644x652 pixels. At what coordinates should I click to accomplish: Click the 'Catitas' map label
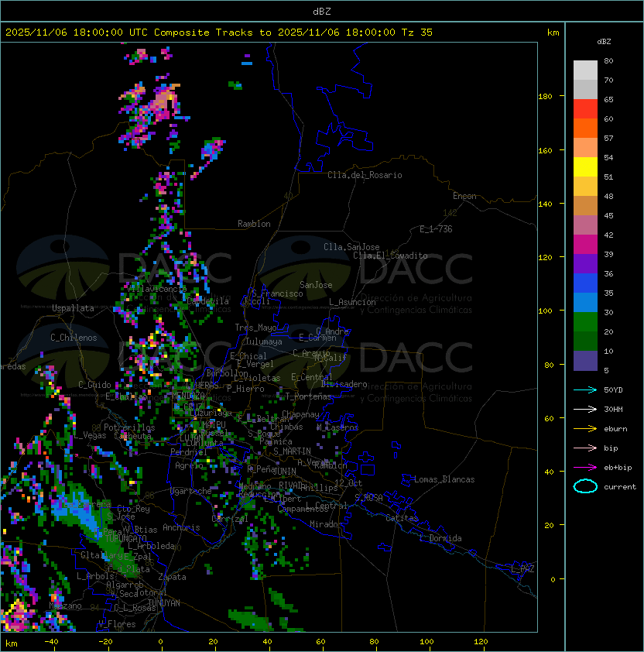point(402,518)
